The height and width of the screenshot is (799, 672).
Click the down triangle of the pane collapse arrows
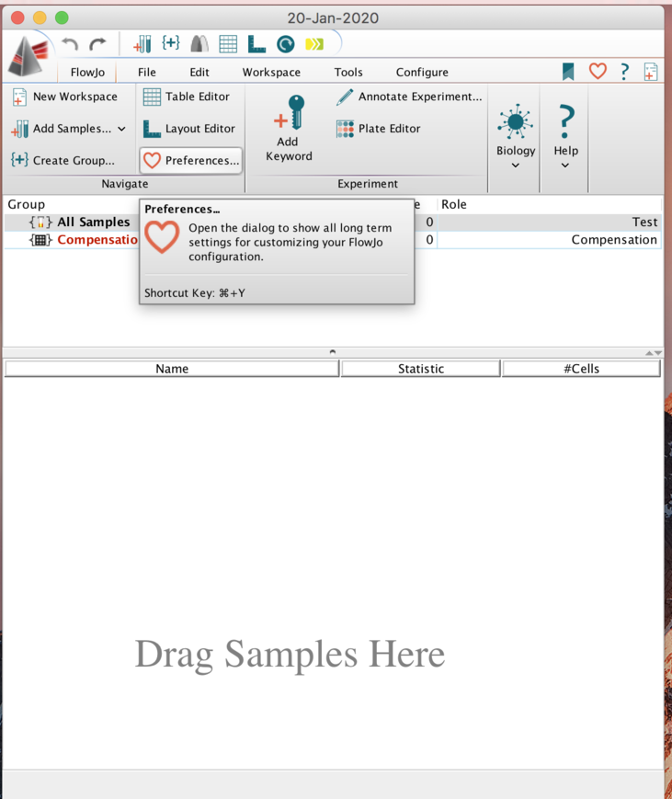[657, 353]
